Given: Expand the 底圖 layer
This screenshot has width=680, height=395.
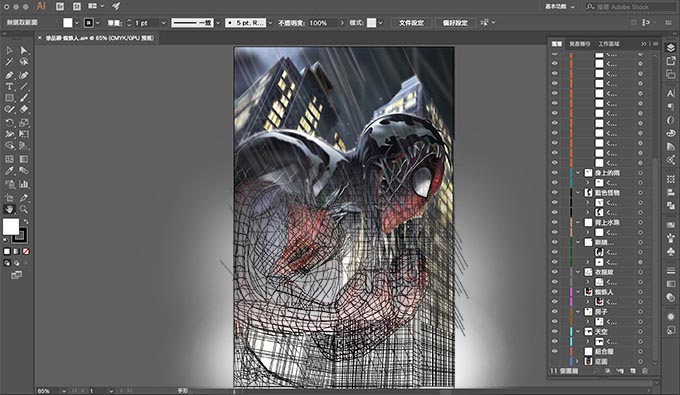Looking at the screenshot, I should pos(578,361).
